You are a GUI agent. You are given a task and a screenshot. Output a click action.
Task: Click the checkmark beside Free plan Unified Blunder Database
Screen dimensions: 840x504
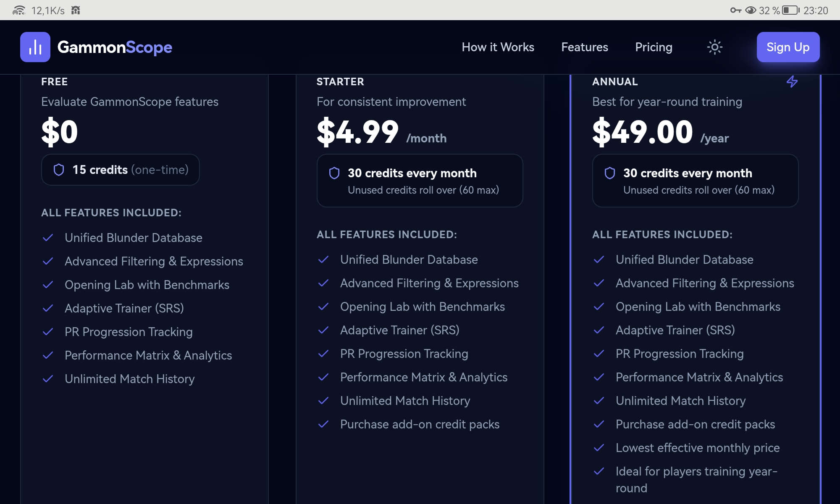coord(48,238)
